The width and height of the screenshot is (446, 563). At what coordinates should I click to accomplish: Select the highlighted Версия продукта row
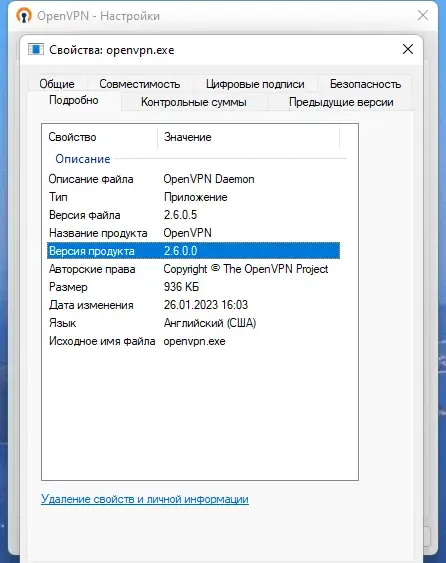193,251
